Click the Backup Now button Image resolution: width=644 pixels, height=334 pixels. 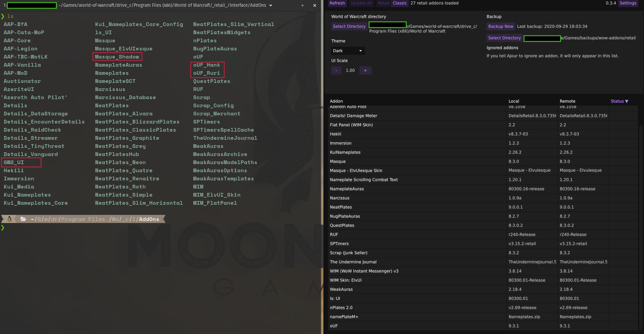click(501, 26)
